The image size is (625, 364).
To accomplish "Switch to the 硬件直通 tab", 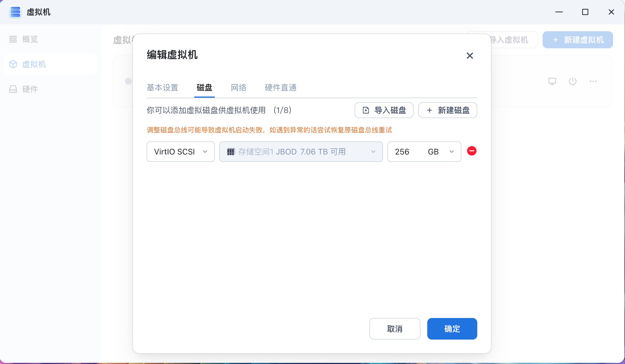I will tap(280, 88).
